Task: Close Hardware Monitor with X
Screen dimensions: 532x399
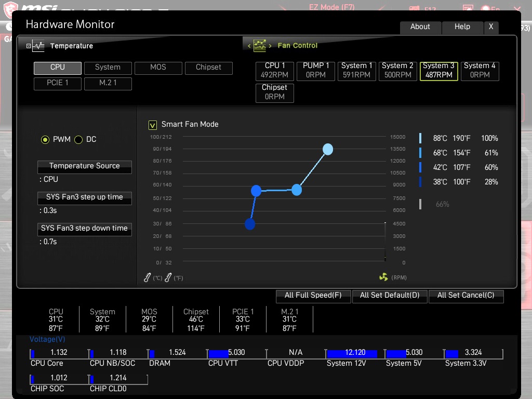Action: pyautogui.click(x=491, y=27)
